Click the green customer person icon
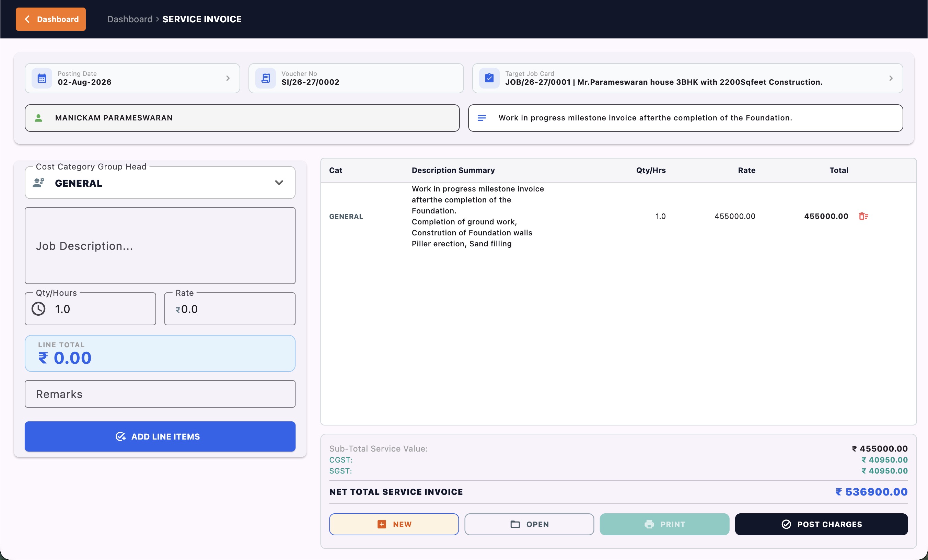The height and width of the screenshot is (560, 928). (x=38, y=118)
